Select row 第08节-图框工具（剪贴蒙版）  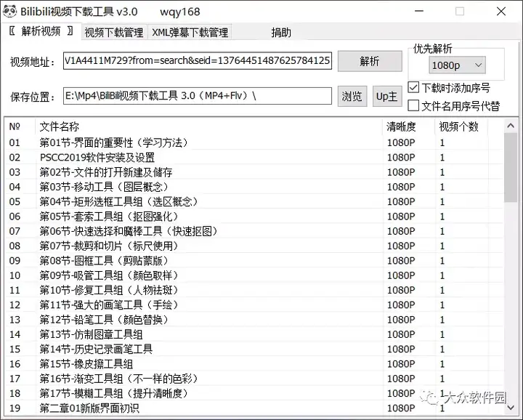pos(254,261)
